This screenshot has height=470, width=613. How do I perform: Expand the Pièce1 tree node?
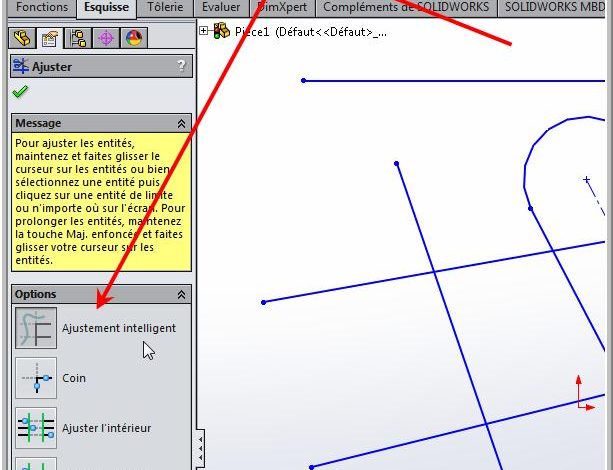tap(204, 30)
